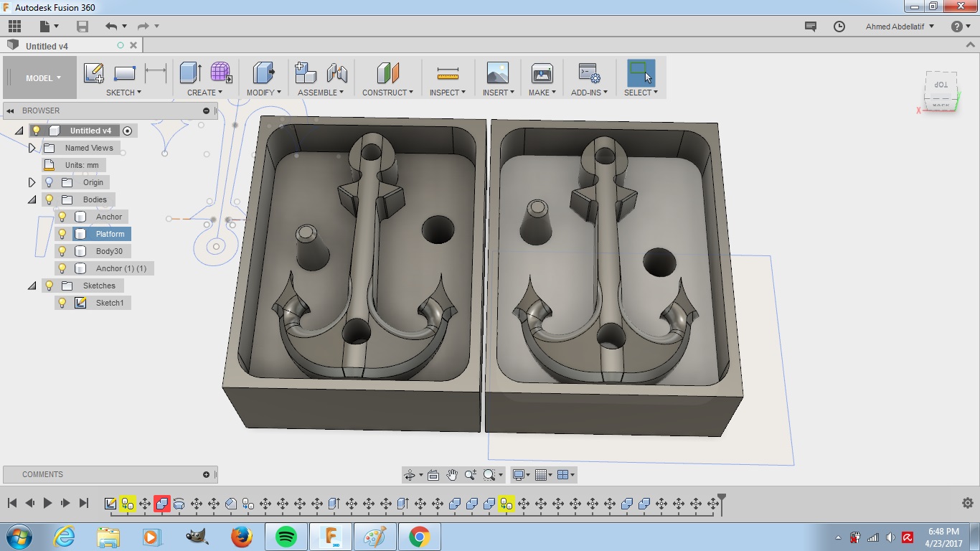Click the Play button in timeline
980x551 pixels.
[x=47, y=504]
